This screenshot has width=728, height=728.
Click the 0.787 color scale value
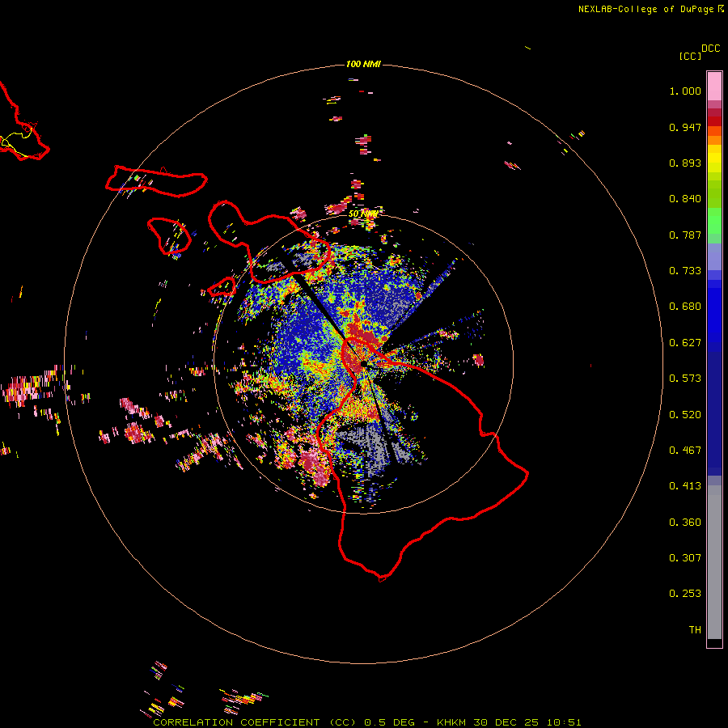click(x=685, y=235)
